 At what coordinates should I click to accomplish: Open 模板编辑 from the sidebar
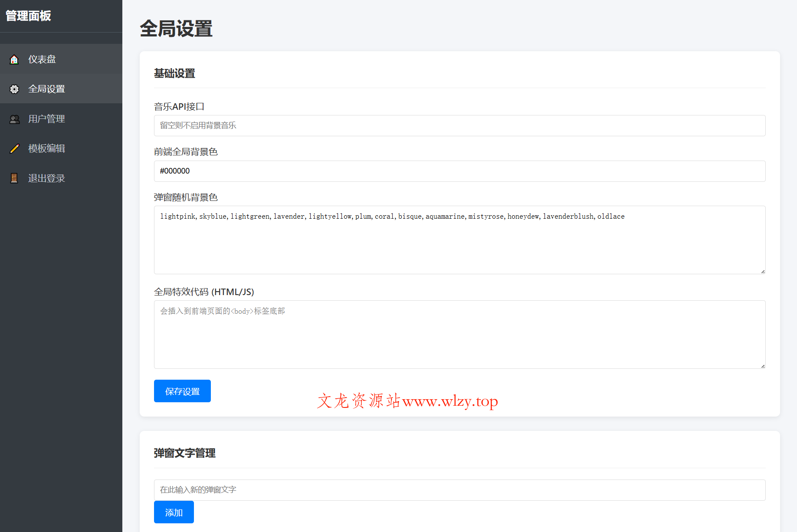tap(46, 148)
